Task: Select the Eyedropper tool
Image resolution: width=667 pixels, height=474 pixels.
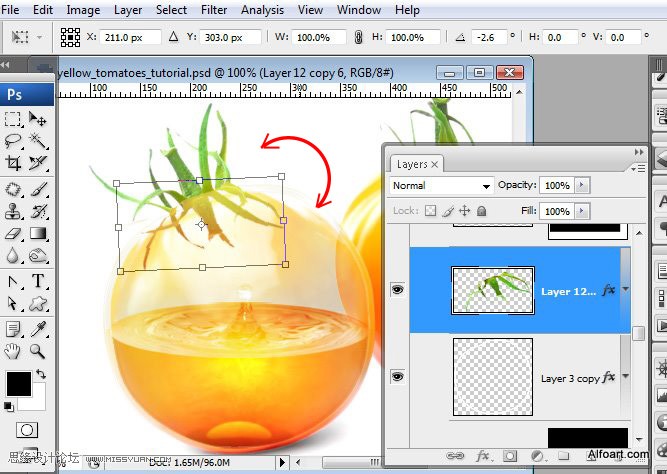Action: point(38,329)
